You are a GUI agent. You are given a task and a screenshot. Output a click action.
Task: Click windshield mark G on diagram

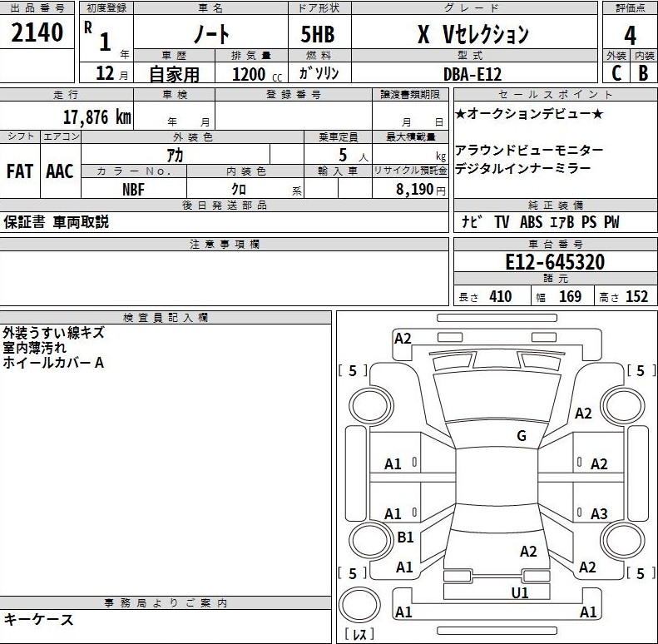pos(522,436)
